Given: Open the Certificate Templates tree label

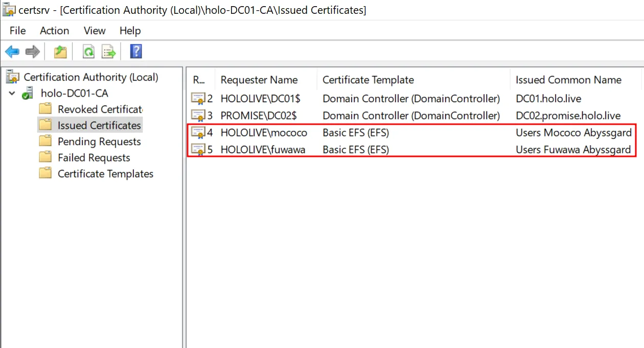Looking at the screenshot, I should point(105,174).
